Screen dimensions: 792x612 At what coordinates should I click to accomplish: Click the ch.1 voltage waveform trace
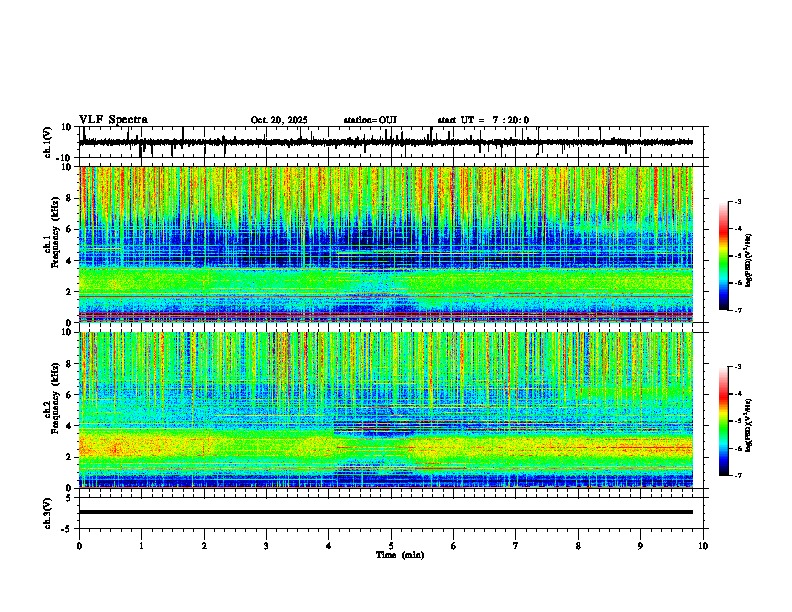point(386,142)
